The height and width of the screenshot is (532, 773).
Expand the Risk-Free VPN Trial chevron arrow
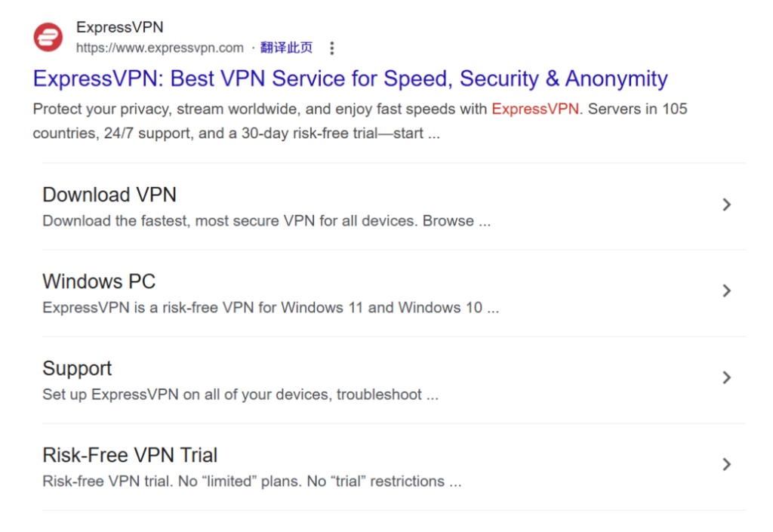[x=726, y=464]
